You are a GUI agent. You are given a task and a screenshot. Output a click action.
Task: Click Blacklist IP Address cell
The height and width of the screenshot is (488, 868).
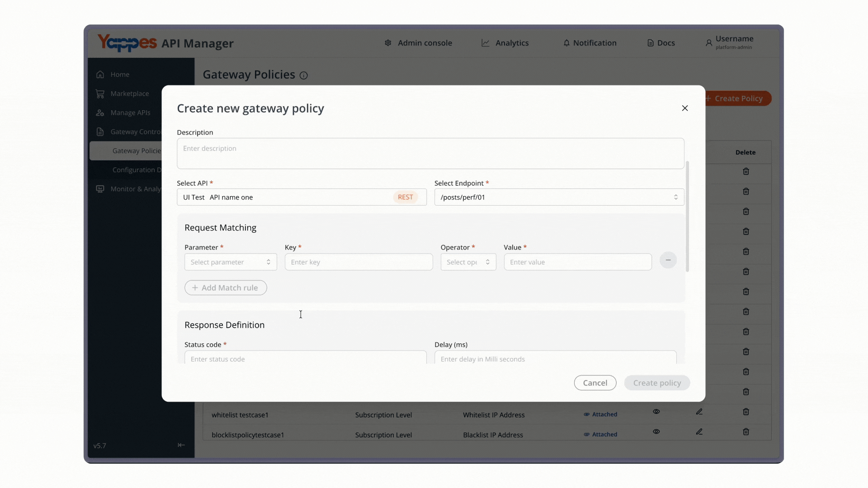point(493,435)
